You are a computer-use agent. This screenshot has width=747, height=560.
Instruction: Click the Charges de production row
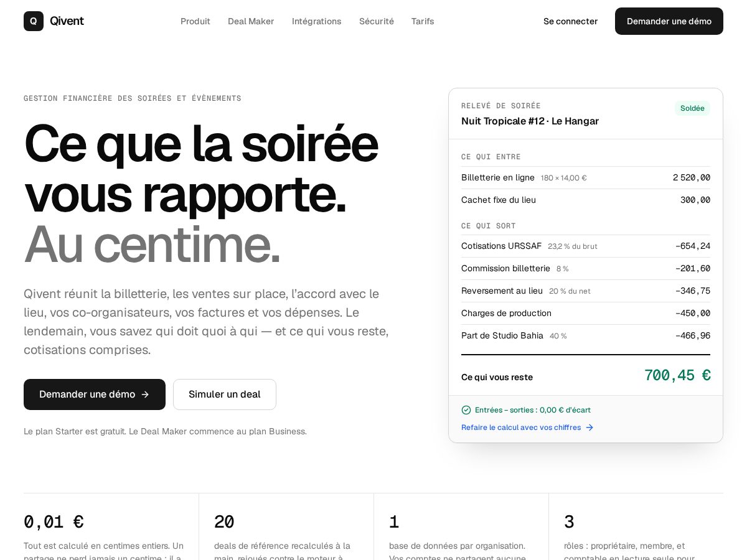tap(586, 314)
